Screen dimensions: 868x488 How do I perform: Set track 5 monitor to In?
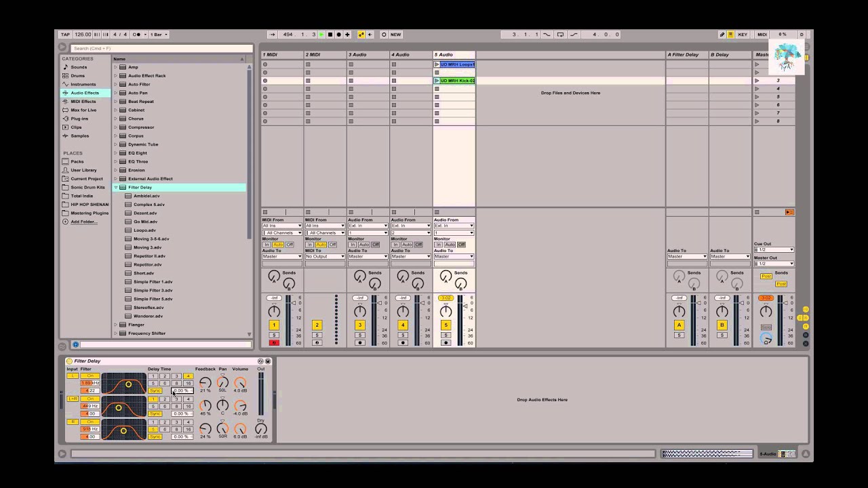point(438,245)
